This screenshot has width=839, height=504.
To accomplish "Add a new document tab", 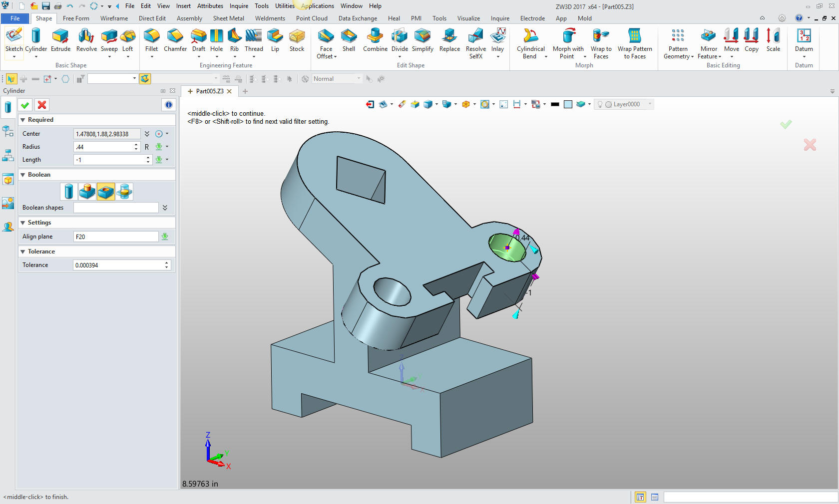I will 245,91.
